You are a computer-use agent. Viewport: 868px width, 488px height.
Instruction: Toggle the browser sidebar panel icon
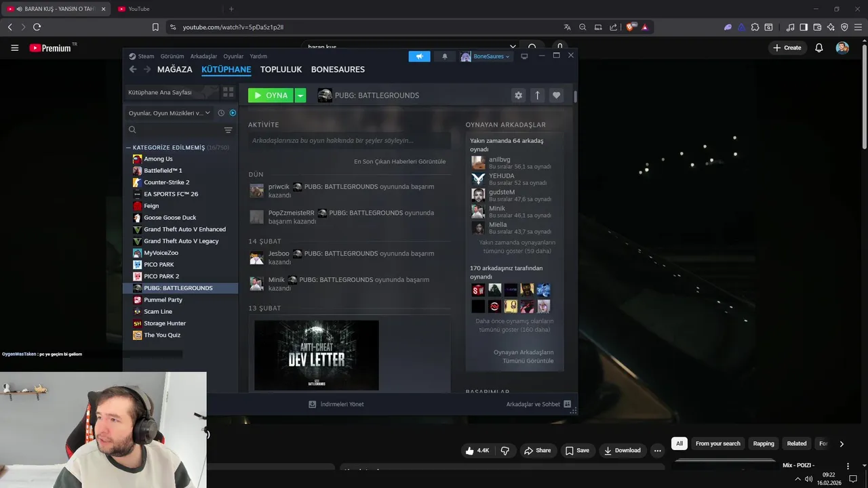tap(804, 27)
